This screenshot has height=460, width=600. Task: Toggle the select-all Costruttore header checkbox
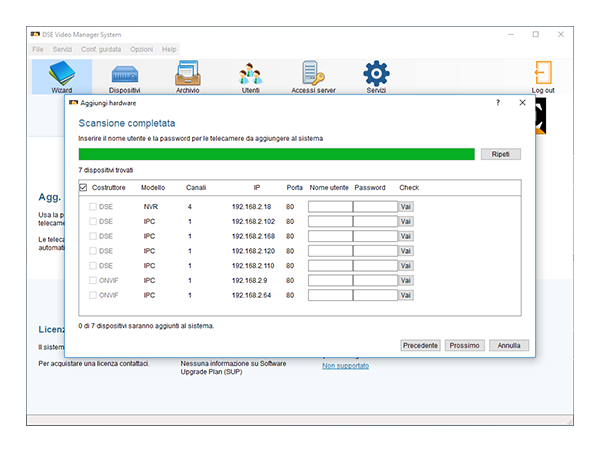83,187
